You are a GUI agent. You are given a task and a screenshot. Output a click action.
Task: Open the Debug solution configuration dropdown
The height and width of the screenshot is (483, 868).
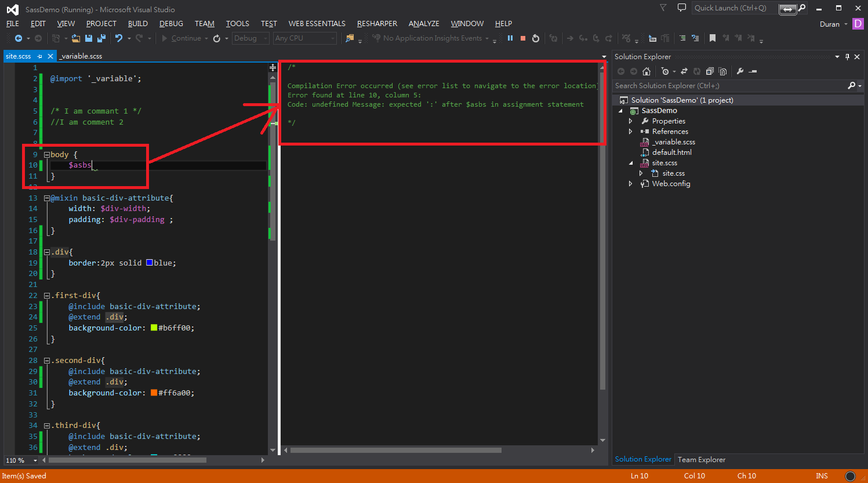tap(251, 38)
